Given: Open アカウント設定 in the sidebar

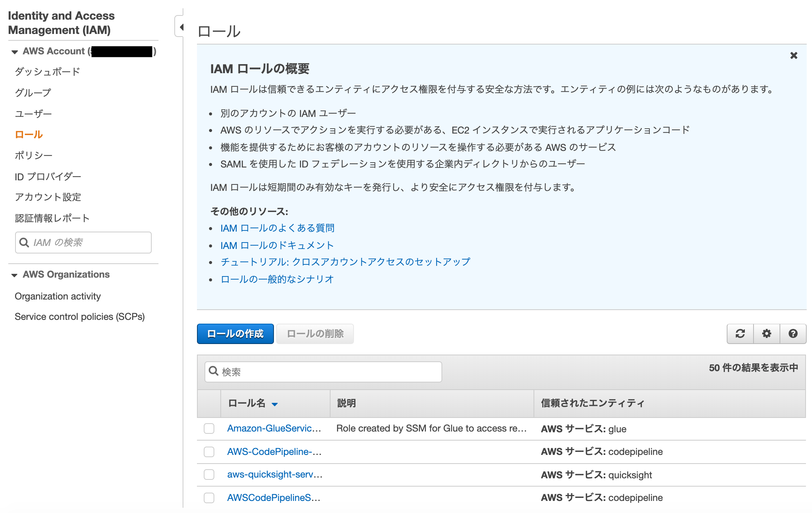Looking at the screenshot, I should (48, 197).
